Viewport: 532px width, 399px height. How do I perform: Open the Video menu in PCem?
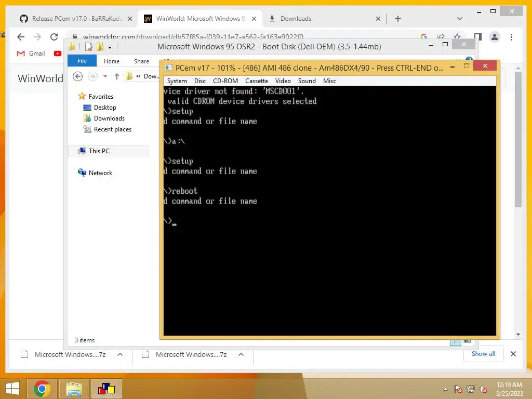pos(283,81)
